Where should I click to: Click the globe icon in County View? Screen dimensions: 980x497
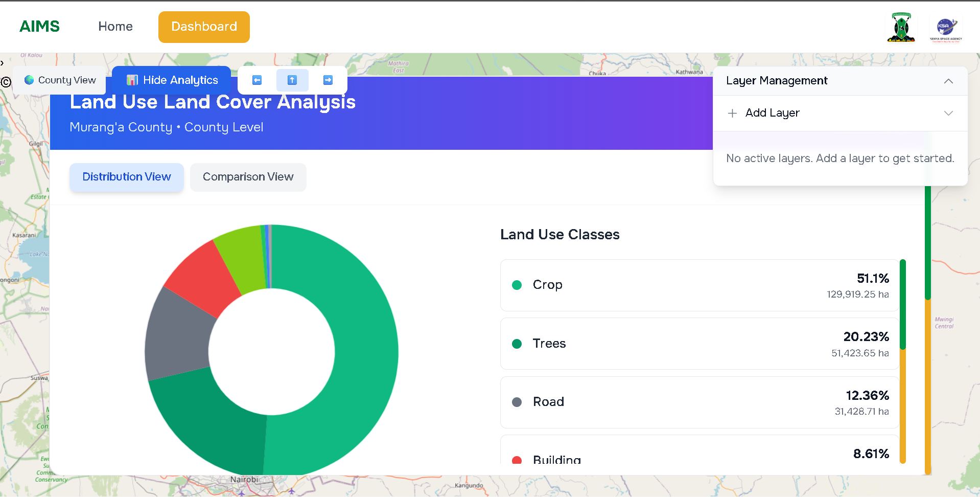coord(29,80)
